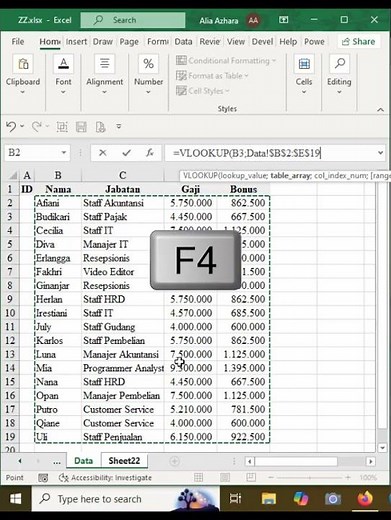Open the Cells group
This screenshot has height=520, width=391.
tap(304, 74)
